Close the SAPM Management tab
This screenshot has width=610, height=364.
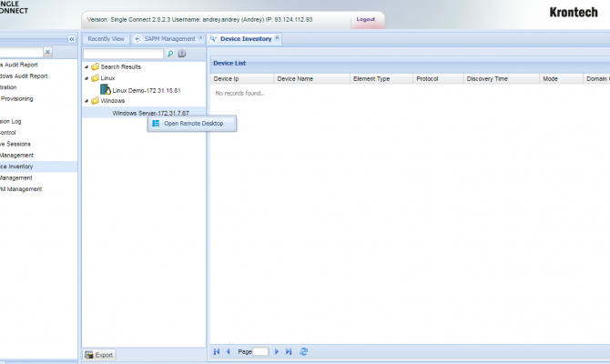(x=200, y=37)
